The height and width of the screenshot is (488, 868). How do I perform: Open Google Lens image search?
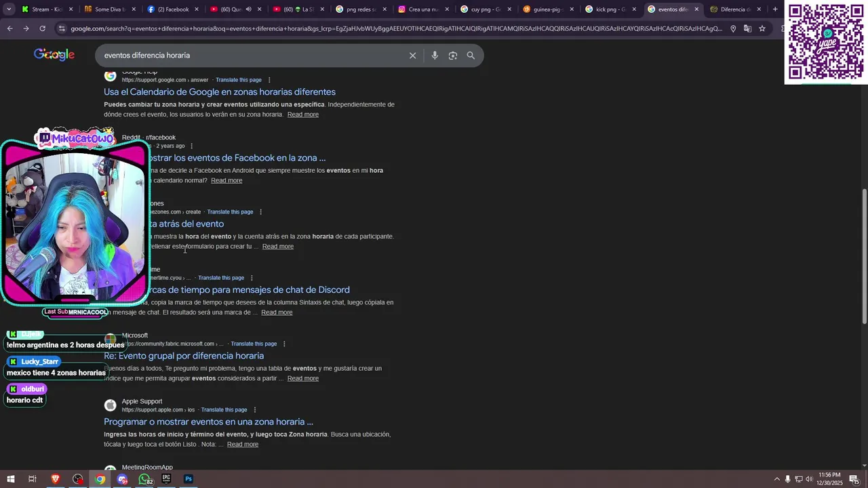pos(453,56)
